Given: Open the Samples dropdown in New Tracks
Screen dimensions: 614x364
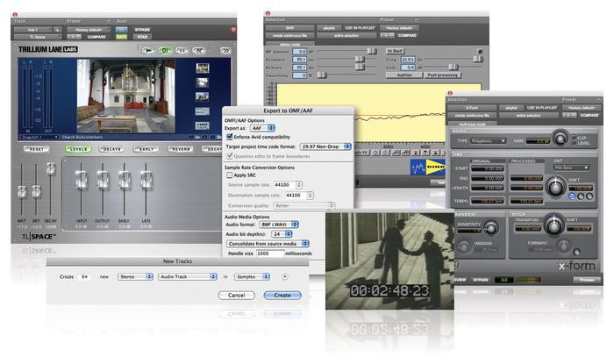Looking at the screenshot, I should click(x=253, y=276).
